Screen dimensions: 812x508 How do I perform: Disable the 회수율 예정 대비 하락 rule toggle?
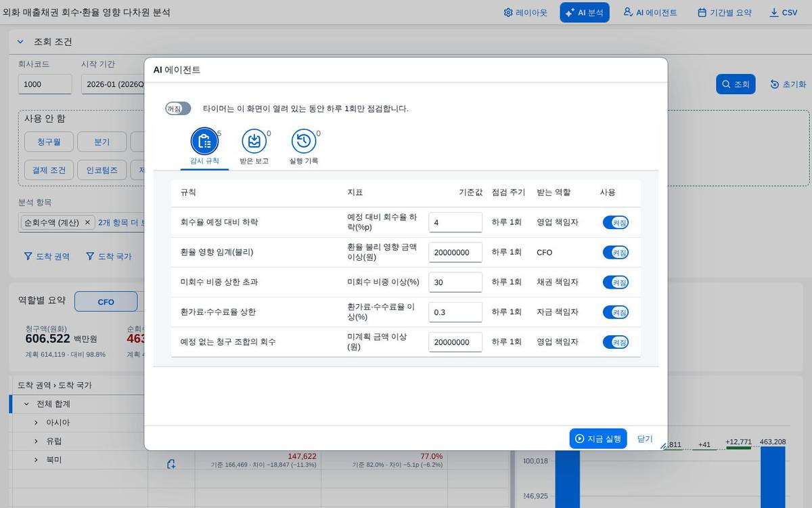[616, 222]
